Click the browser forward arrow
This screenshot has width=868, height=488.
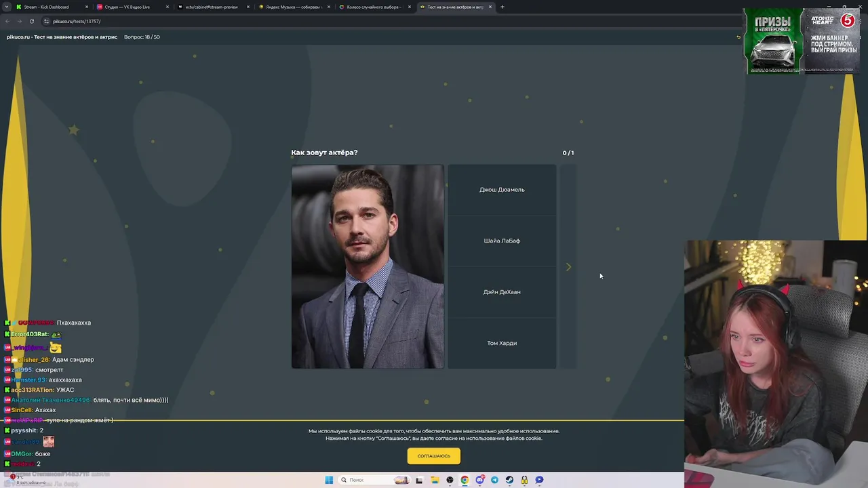tap(19, 21)
